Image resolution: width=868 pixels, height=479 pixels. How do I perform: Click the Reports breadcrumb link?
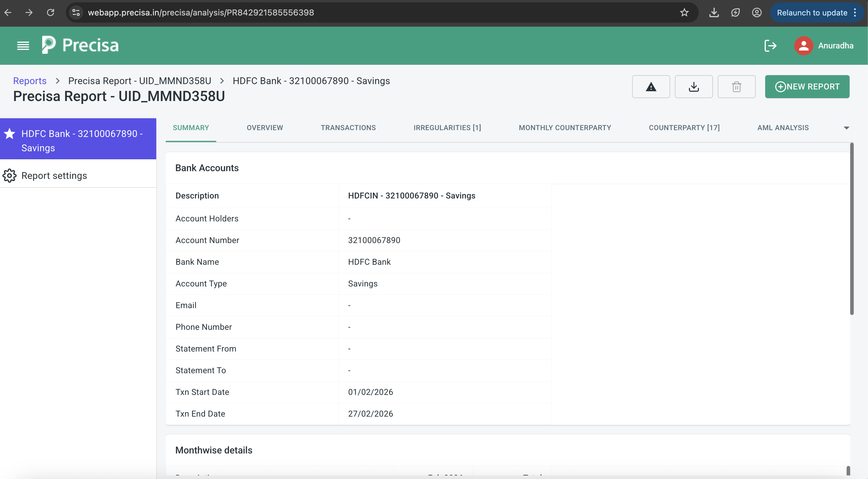30,81
